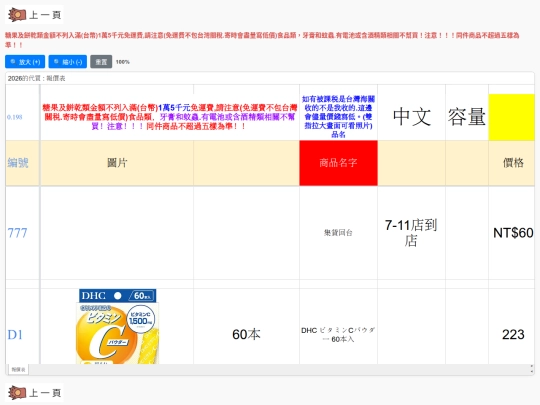The height and width of the screenshot is (405, 540).
Task: Open item number 777 link
Action: (x=17, y=233)
